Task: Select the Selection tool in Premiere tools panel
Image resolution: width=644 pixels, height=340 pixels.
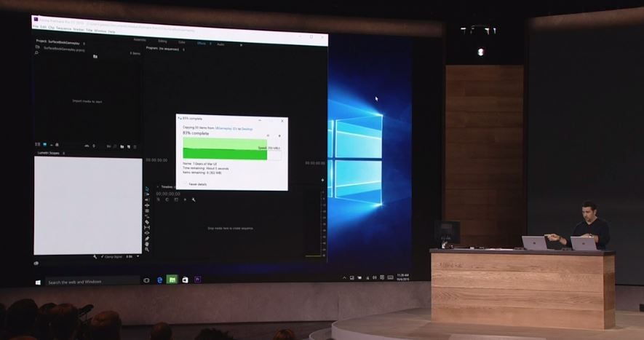Action: click(x=147, y=189)
